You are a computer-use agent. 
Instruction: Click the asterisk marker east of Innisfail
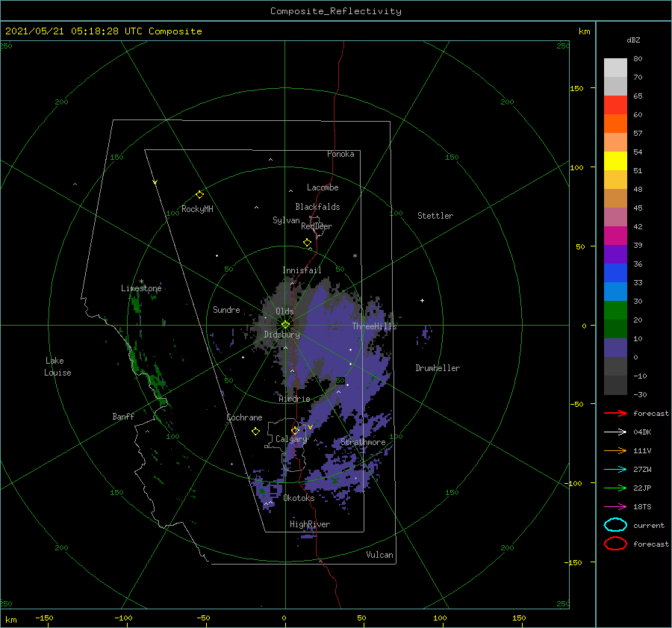355,256
